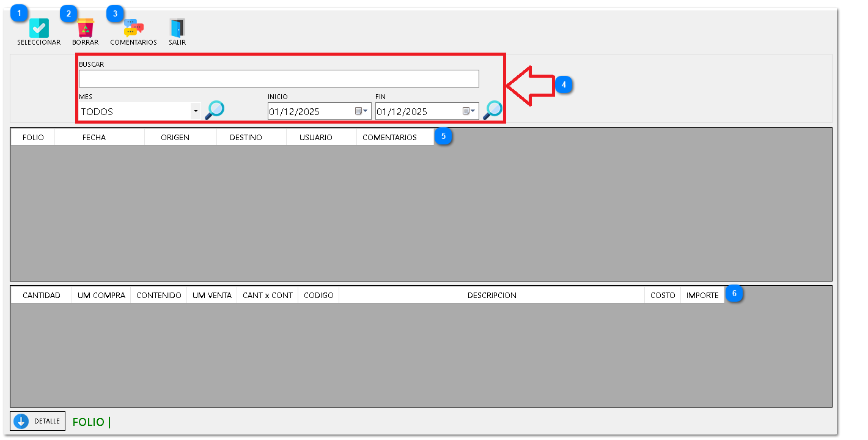Click the FECHA column header
This screenshot has width=868, height=440.
coord(94,137)
